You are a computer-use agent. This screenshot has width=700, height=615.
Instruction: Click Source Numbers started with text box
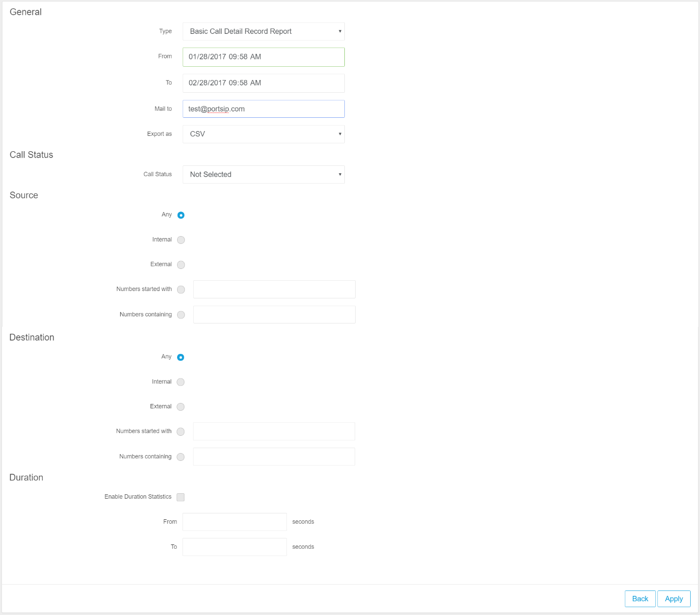click(x=274, y=290)
